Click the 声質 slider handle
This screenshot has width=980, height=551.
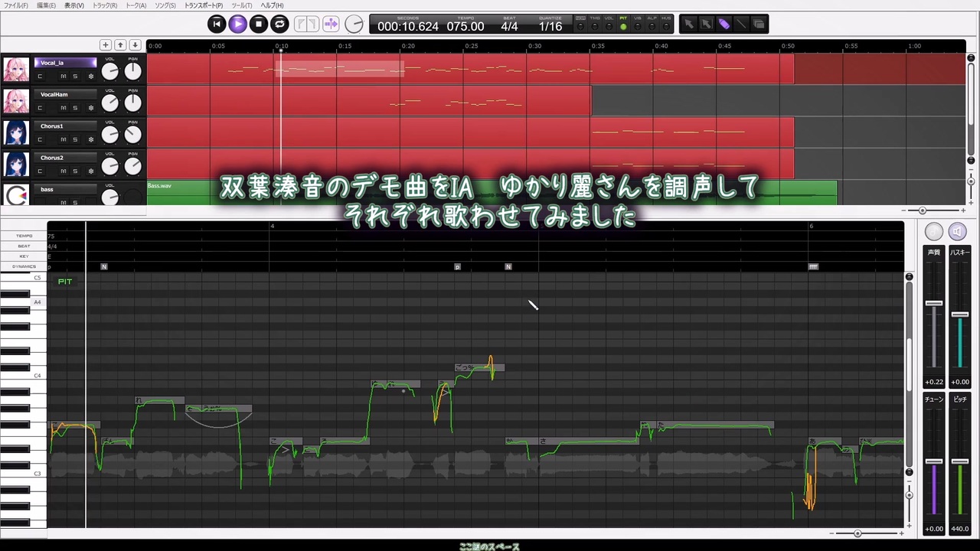point(934,303)
